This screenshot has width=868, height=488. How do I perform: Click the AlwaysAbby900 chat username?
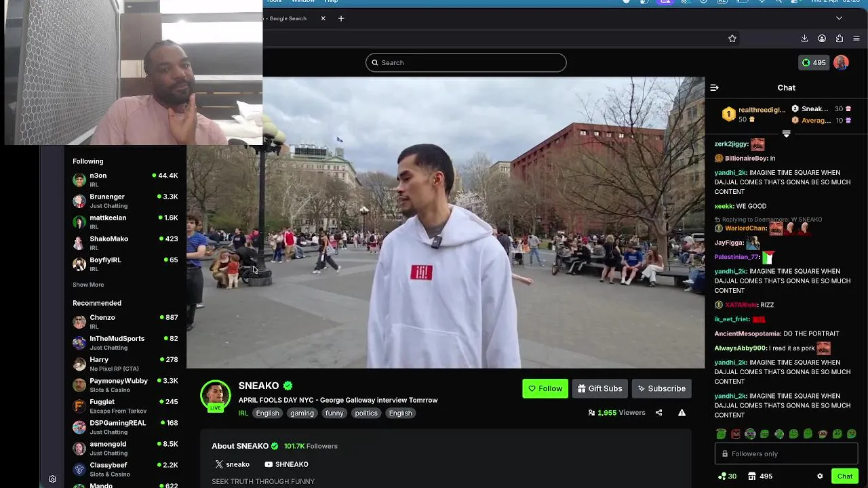tap(740, 348)
